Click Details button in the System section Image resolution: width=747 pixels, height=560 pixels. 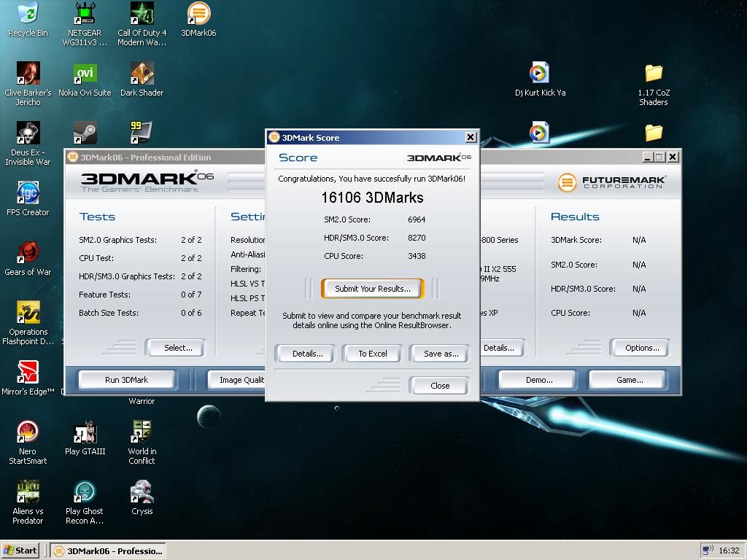coord(501,348)
